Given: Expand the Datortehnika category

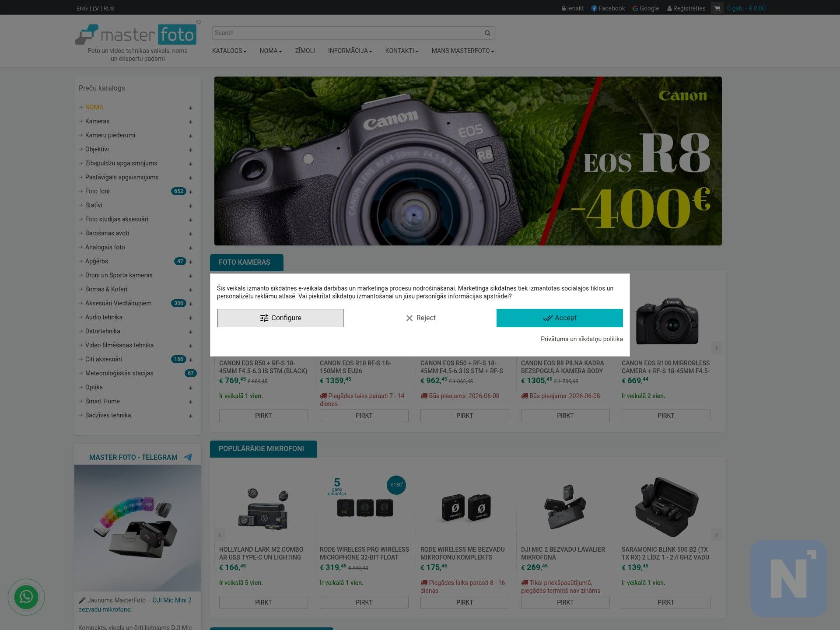Looking at the screenshot, I should [191, 332].
